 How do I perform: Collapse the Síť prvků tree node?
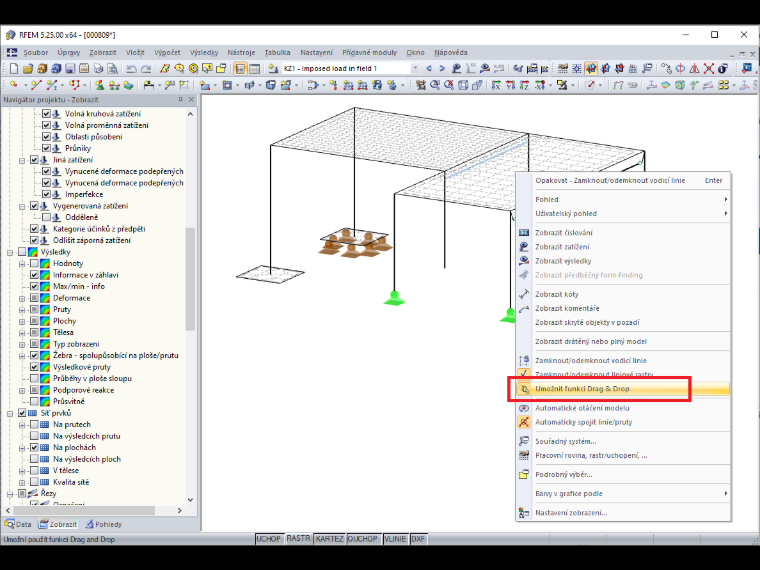[x=10, y=413]
